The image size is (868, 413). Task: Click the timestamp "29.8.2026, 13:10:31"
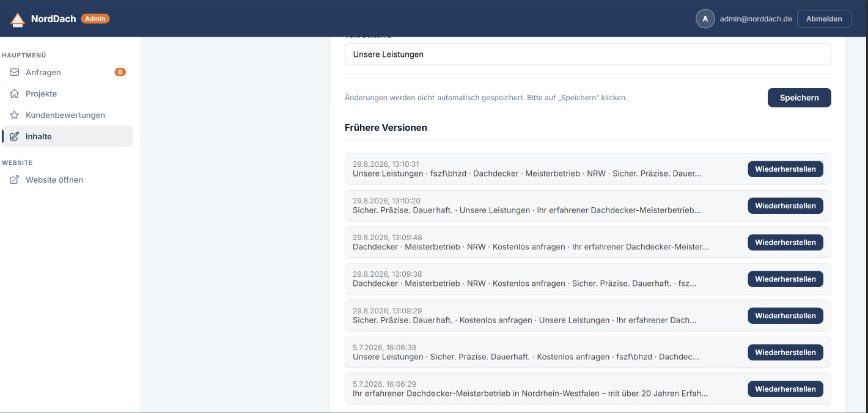click(x=386, y=164)
